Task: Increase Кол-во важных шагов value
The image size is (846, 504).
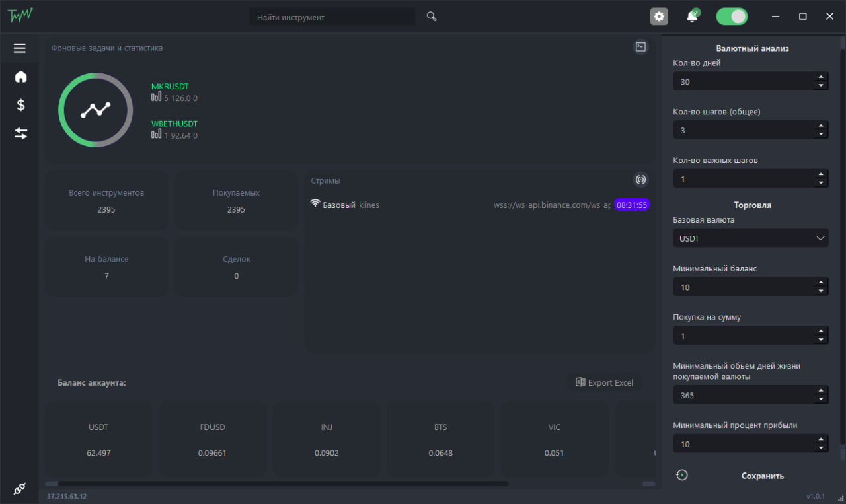Action: tap(821, 174)
